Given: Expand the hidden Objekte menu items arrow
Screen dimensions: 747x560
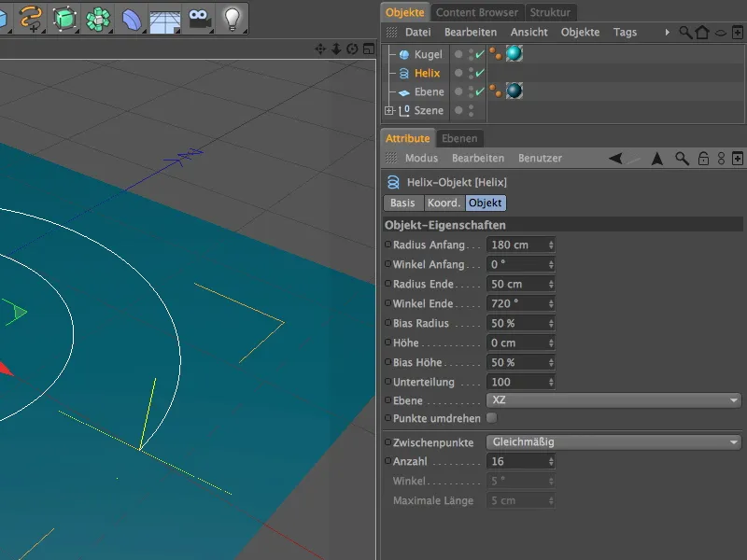Looking at the screenshot, I should [x=667, y=33].
